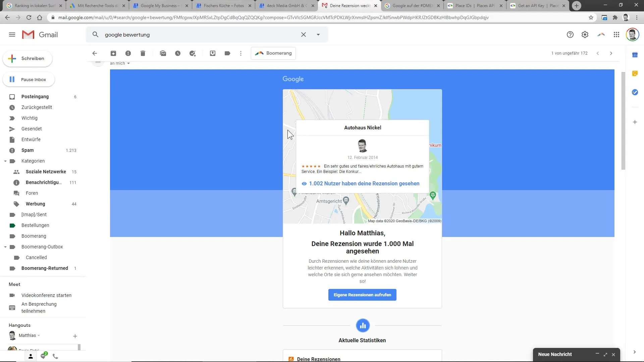Open Google Keep side panel

point(635,73)
